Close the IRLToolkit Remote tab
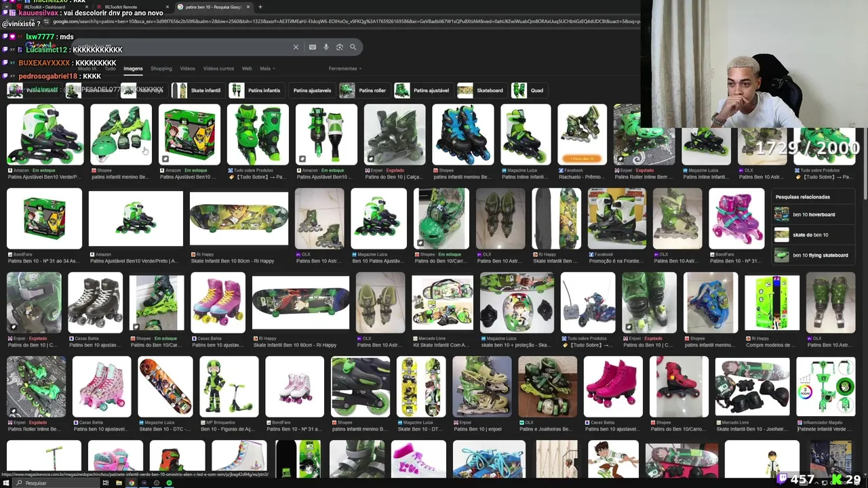Screen dimensions: 868x488 click(x=167, y=7)
